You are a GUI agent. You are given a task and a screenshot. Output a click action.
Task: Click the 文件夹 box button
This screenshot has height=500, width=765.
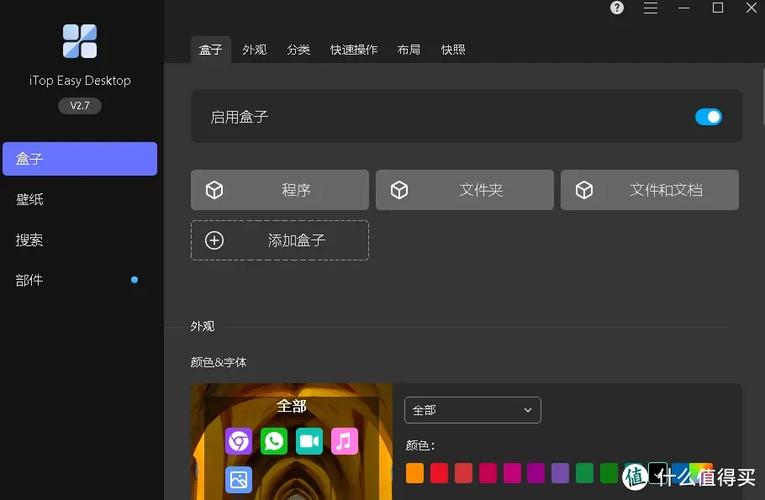(x=464, y=190)
